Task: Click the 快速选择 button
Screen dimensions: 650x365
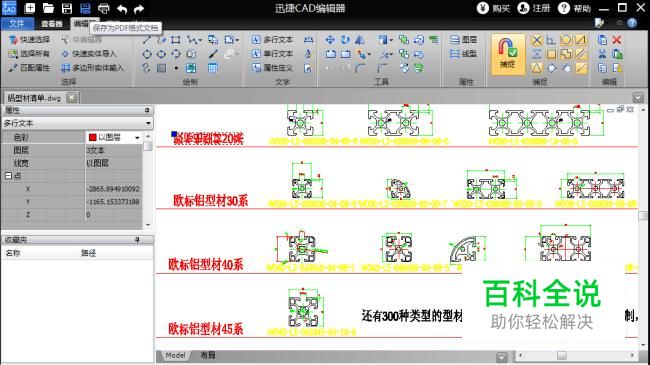Action: [x=30, y=39]
